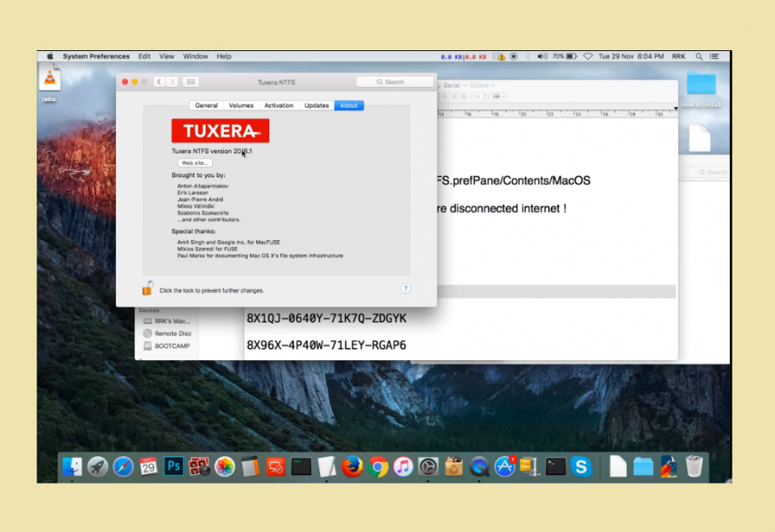Open App Store with badge in Dock

point(505,466)
